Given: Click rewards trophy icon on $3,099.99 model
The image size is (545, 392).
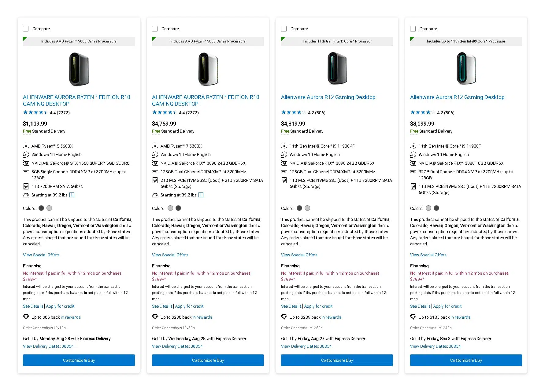Looking at the screenshot, I should pyautogui.click(x=413, y=317).
